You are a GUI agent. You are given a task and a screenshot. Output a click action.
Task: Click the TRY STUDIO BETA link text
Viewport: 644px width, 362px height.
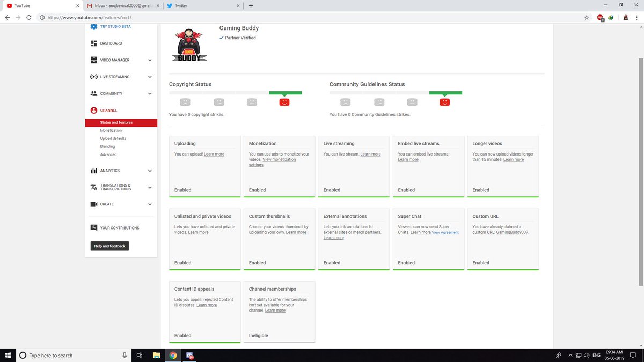pyautogui.click(x=115, y=26)
